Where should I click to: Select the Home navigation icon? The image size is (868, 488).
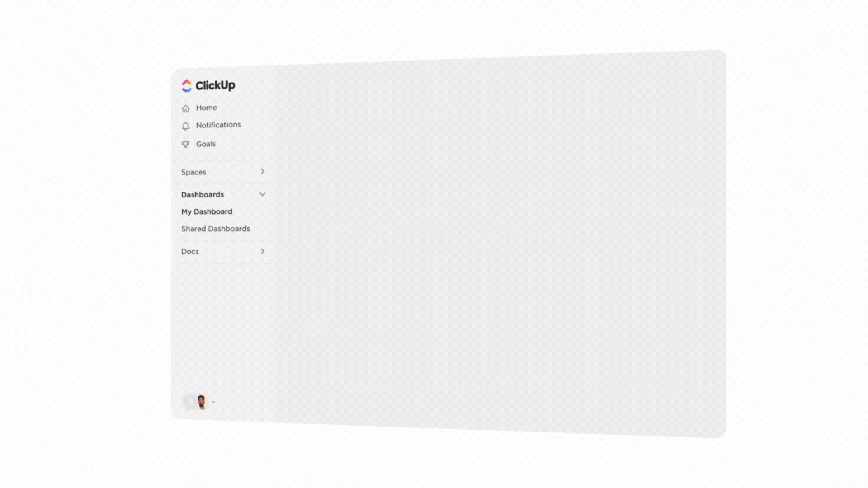(185, 108)
